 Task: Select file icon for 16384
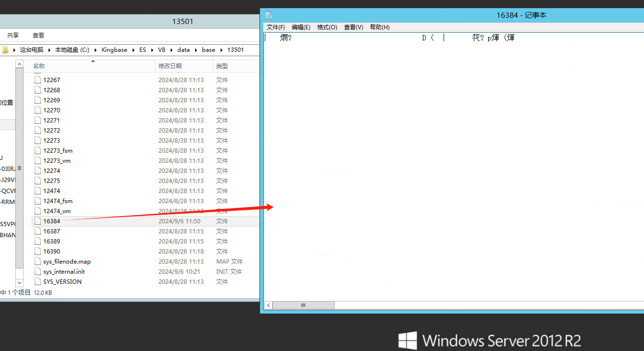[37, 221]
